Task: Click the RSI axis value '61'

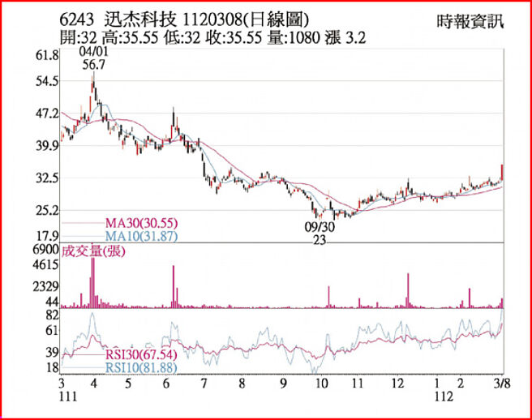Action: 52,330
